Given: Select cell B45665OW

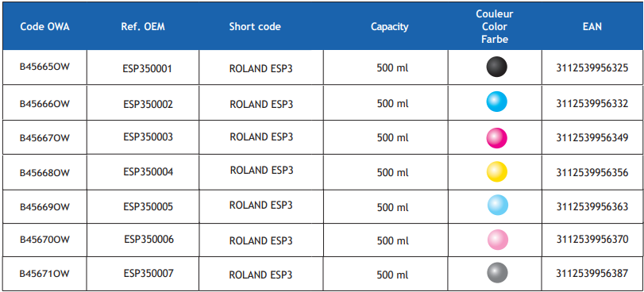Looking at the screenshot, I should (44, 67).
